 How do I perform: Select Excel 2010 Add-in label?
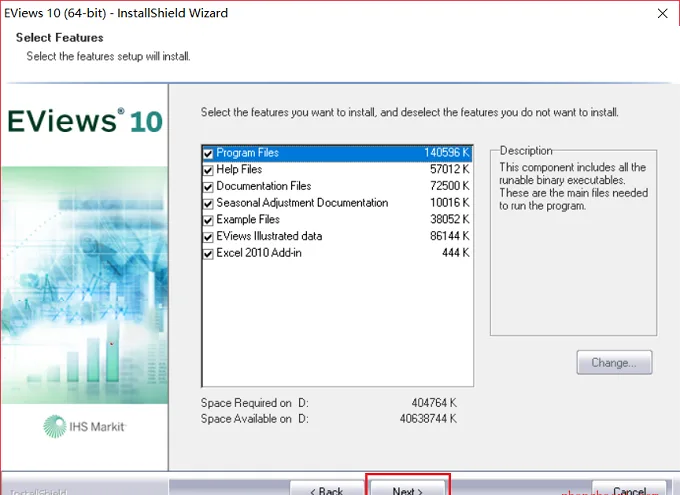tap(259, 253)
